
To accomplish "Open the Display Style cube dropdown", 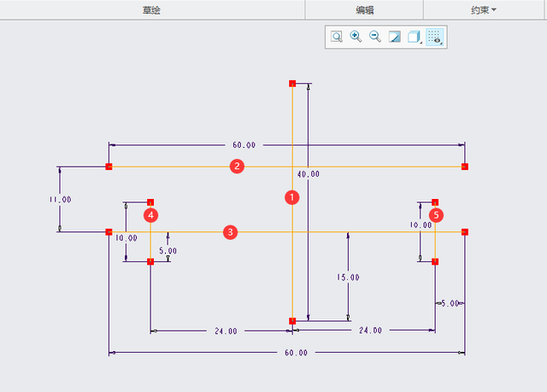I will [x=415, y=37].
